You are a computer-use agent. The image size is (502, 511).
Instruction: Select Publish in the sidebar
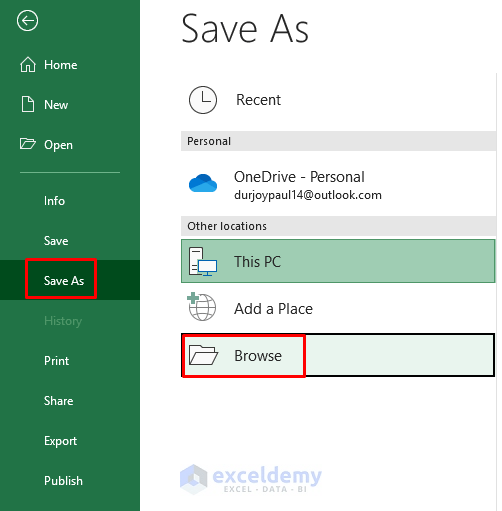(70, 481)
